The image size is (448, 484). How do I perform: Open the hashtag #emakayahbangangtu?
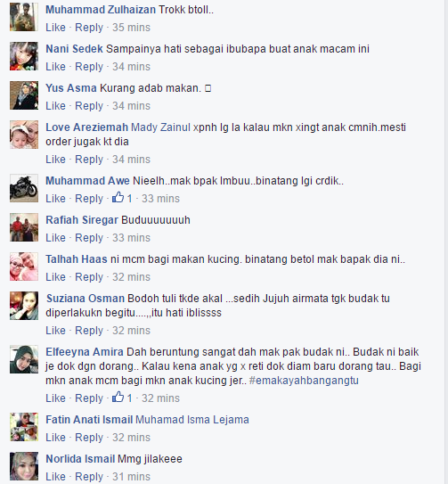coord(304,381)
